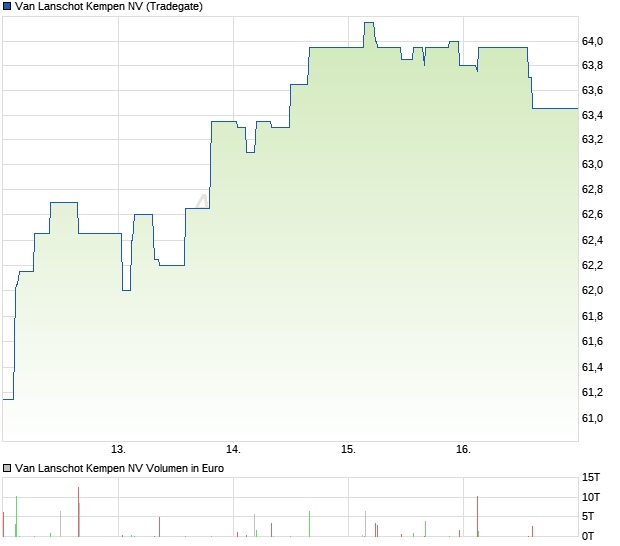Screen dimensions: 620x546
Task: Click the '16.' date axis label
Action: point(463,450)
